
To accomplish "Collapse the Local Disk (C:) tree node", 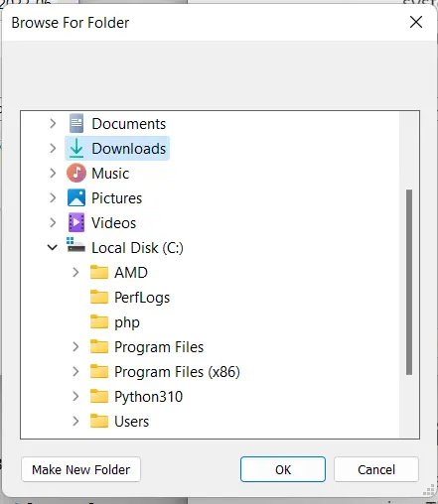I will (x=53, y=247).
